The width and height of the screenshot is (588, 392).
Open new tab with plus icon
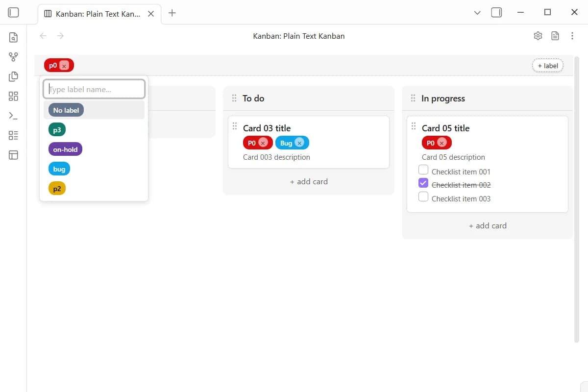click(x=172, y=13)
